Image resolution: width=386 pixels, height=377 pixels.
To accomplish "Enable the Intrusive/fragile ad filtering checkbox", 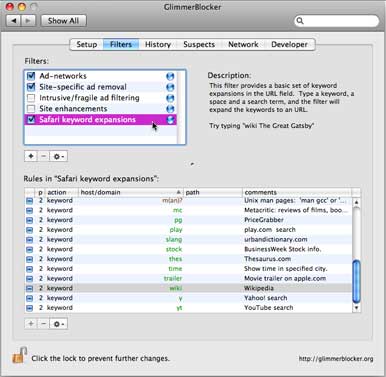I will [31, 98].
